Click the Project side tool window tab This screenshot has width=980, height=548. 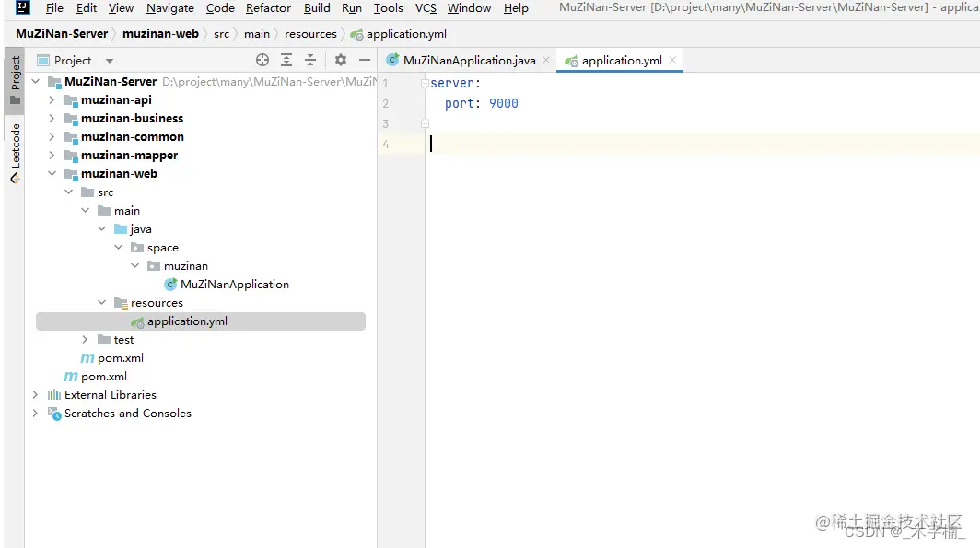(15, 81)
